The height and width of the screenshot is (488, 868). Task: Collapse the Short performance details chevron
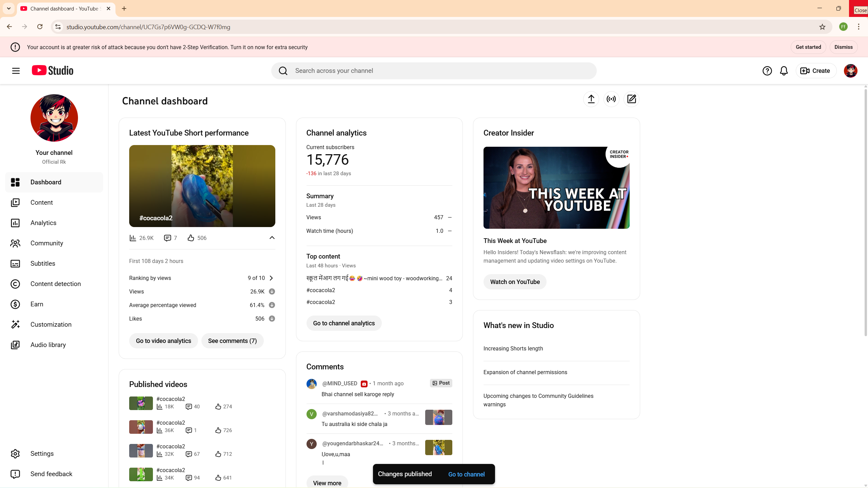272,238
